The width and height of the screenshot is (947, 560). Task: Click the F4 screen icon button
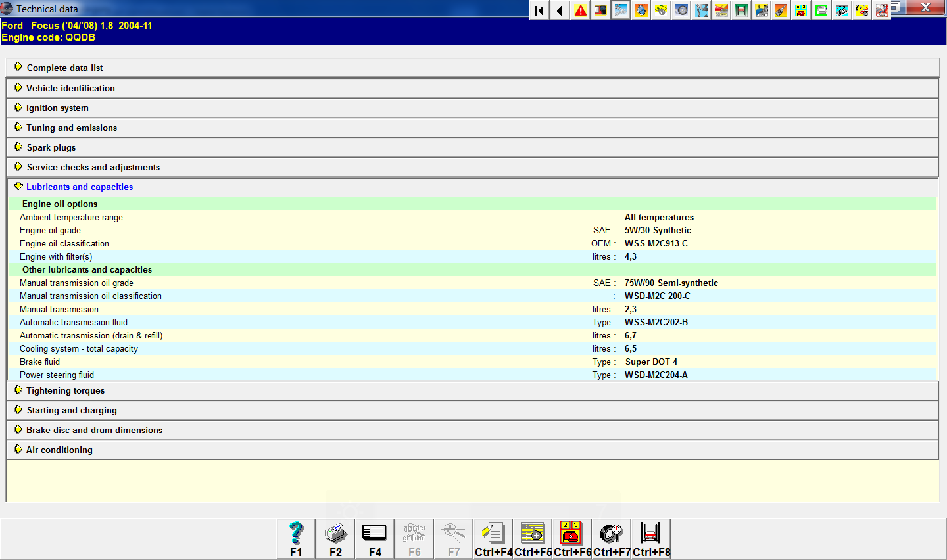click(x=375, y=538)
